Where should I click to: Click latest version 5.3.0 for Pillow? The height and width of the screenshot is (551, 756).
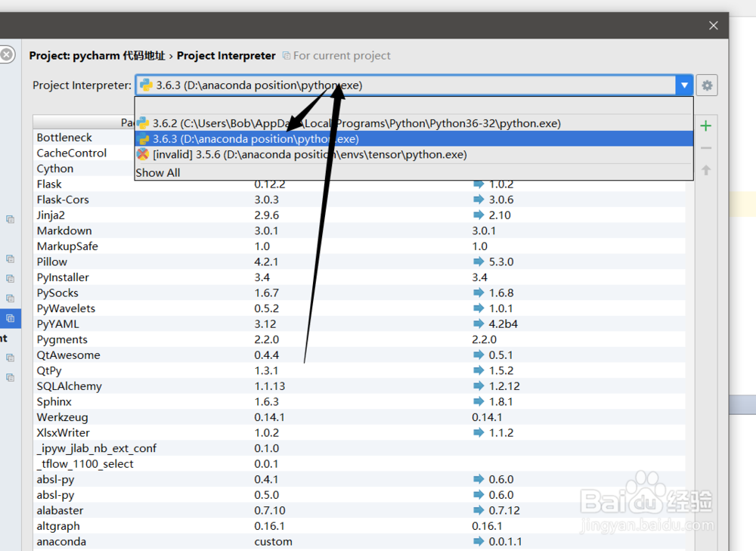pyautogui.click(x=501, y=262)
